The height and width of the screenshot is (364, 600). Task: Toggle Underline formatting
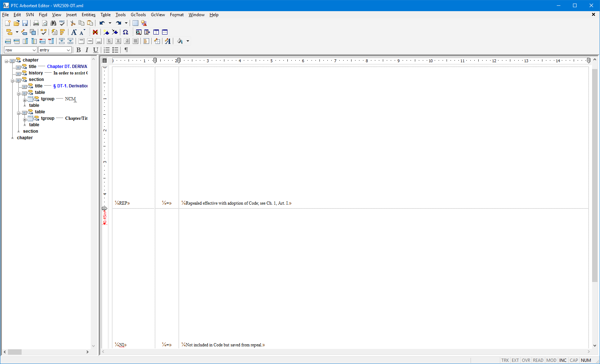tap(95, 50)
